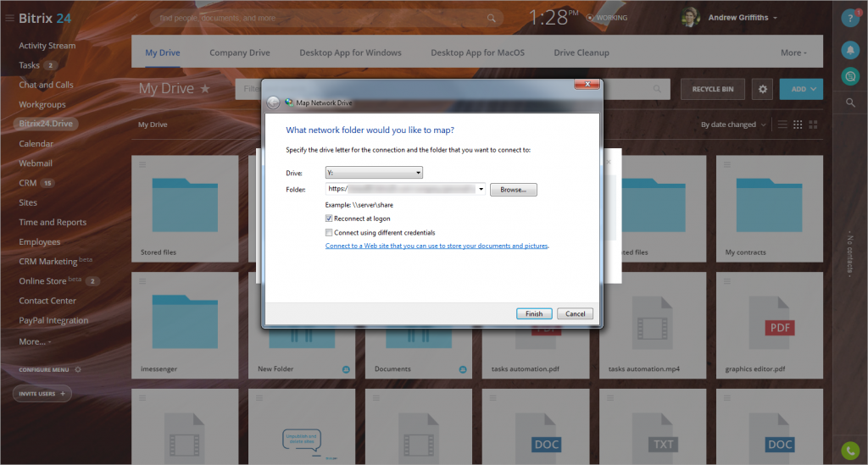Select the My Drive tab

click(x=162, y=53)
